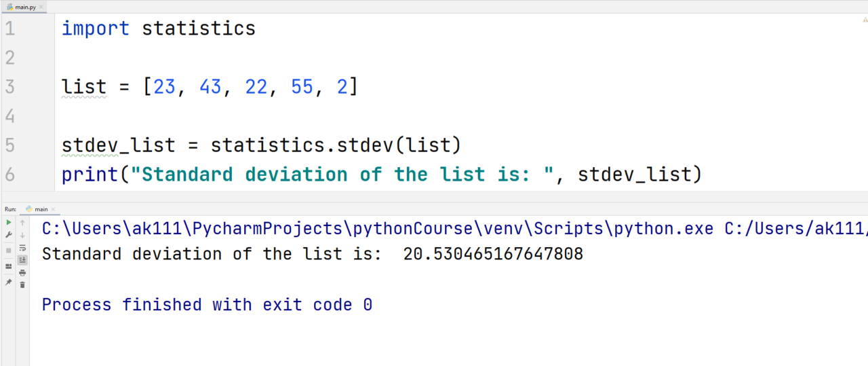Place cursor on the import statistics line
868x366 pixels.
click(x=159, y=29)
